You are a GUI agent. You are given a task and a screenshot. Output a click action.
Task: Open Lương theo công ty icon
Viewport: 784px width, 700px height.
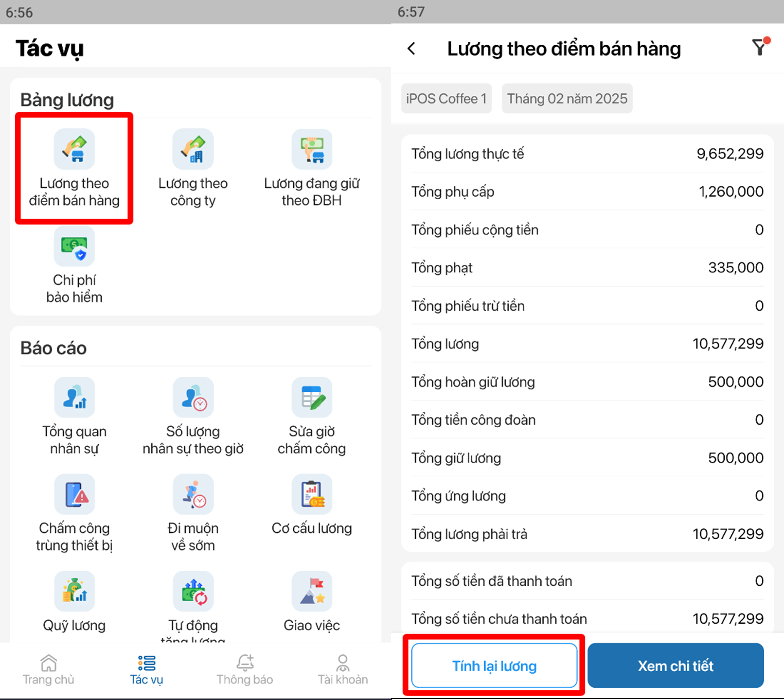193,149
